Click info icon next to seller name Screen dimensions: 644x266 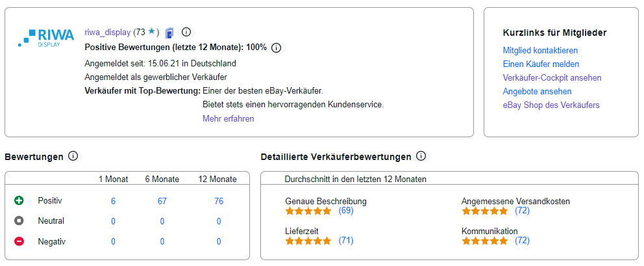click(x=186, y=32)
